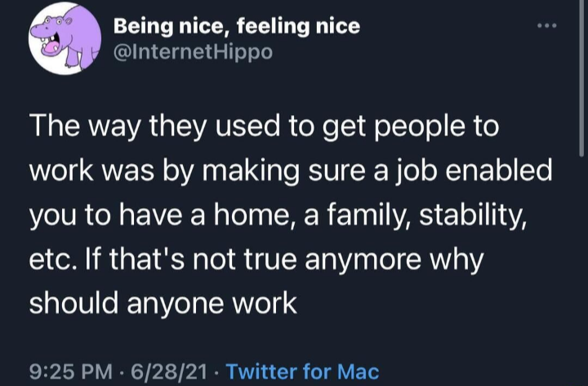
Task: Click the word 'making' in the tweet
Action: point(252,172)
